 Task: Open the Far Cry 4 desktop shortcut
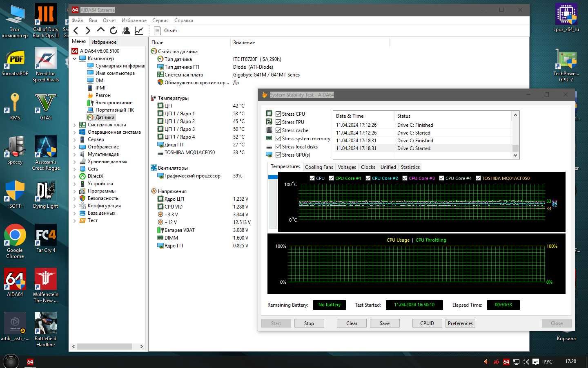pyautogui.click(x=46, y=238)
